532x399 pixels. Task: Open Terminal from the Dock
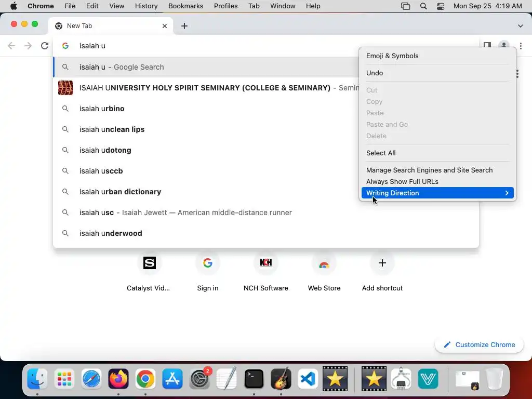pos(254,379)
